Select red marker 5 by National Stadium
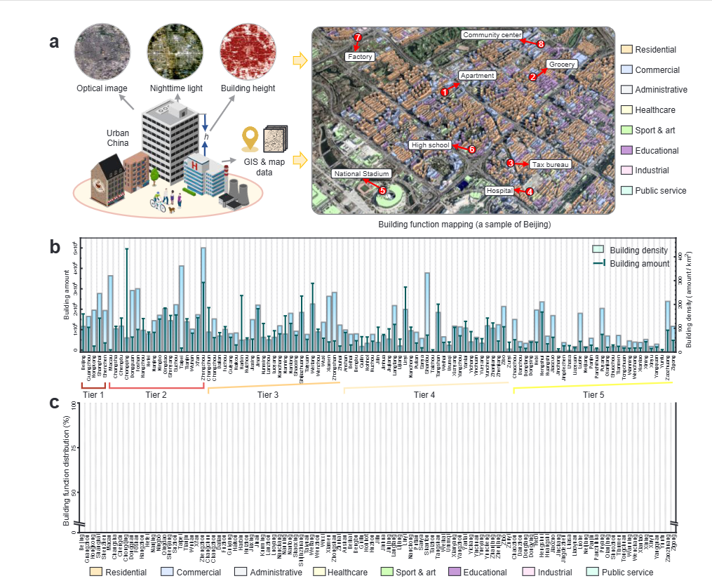Screen dimensions: 712x588 [382, 189]
